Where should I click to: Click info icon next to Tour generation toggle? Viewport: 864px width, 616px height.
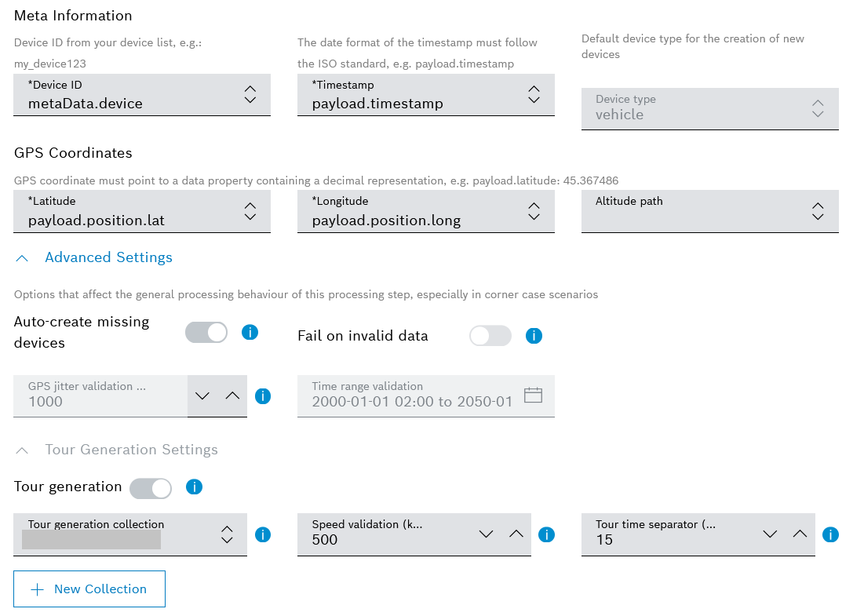pos(194,487)
